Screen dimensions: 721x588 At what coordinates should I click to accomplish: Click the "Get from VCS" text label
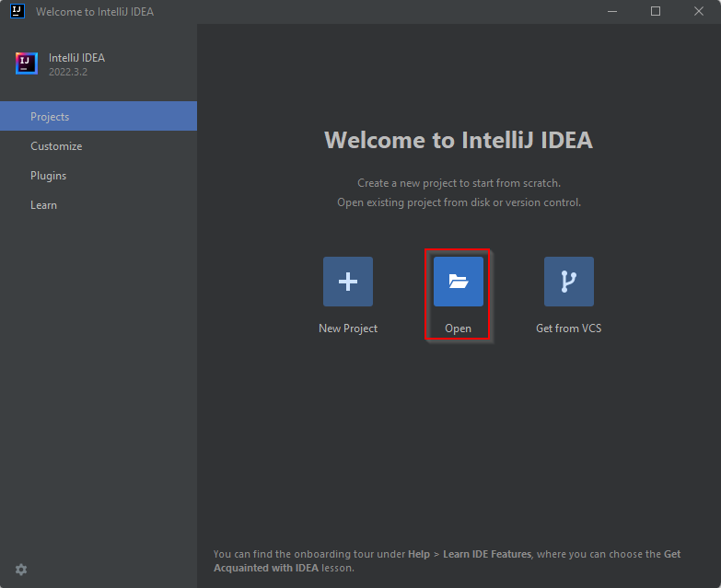pos(568,329)
